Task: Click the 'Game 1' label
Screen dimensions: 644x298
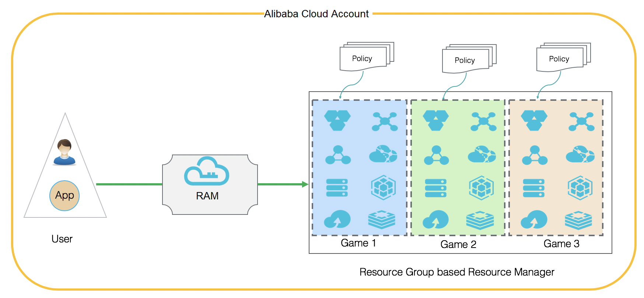Action: (x=358, y=243)
